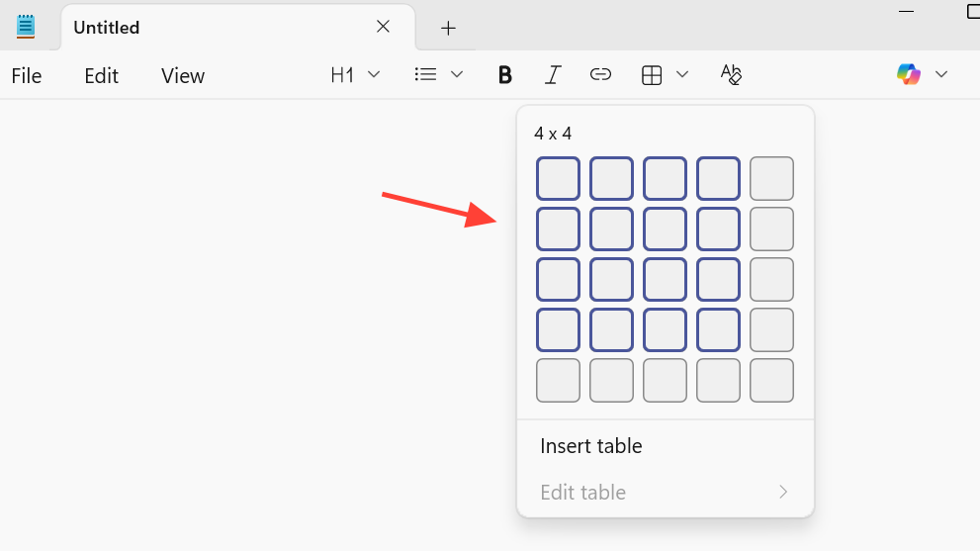The image size is (980, 551).
Task: Pick the third-row fifth-column grid cell
Action: pyautogui.click(x=772, y=280)
